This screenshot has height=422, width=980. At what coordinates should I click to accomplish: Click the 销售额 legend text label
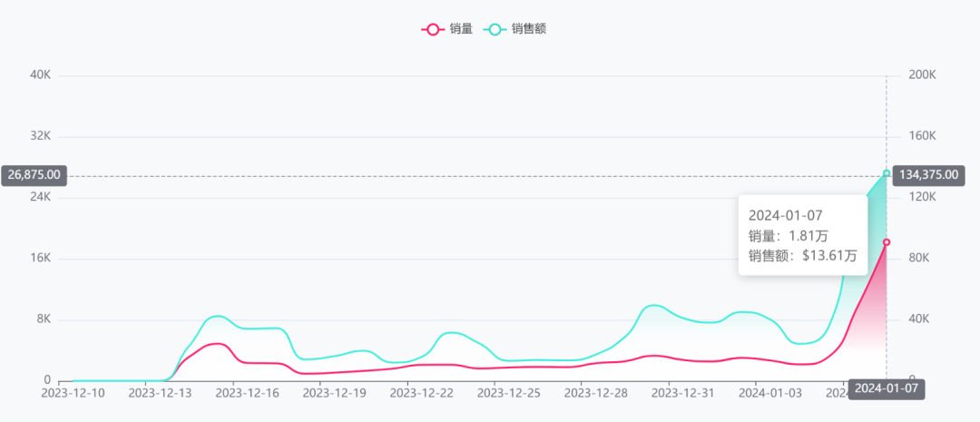(528, 29)
